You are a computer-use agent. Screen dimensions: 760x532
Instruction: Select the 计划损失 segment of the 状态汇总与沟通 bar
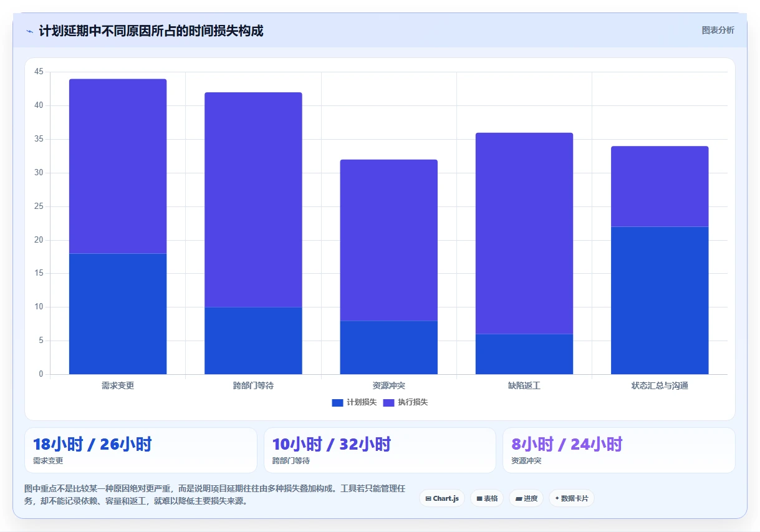(x=660, y=301)
